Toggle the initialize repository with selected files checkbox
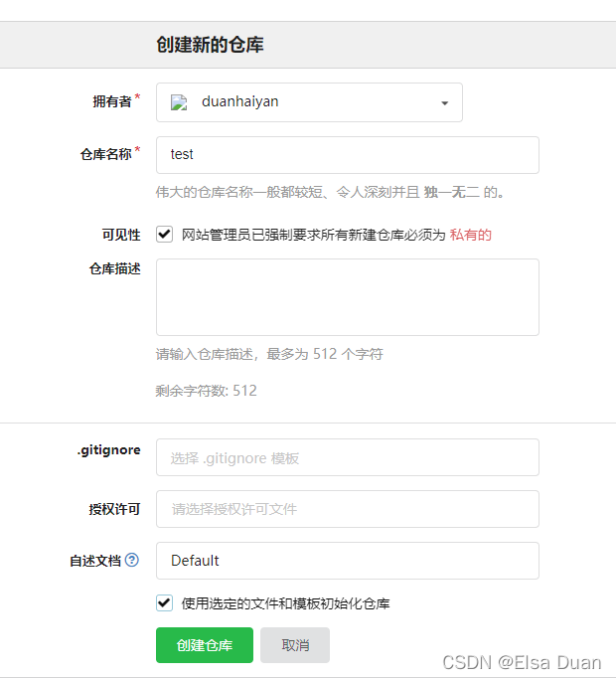The image size is (616, 679). [x=165, y=602]
